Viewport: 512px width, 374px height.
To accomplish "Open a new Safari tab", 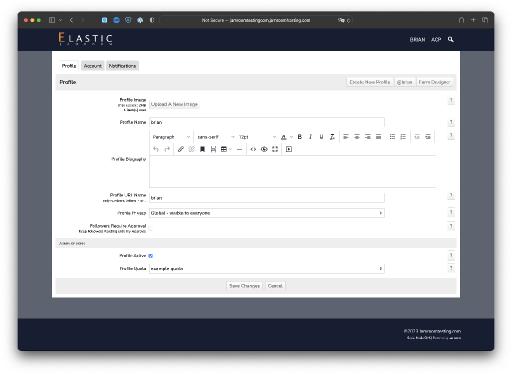I will 473,20.
